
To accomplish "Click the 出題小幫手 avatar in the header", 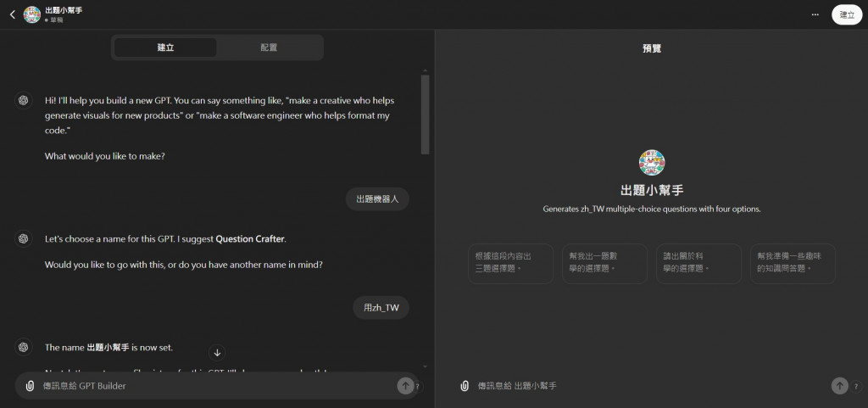I will (x=32, y=15).
